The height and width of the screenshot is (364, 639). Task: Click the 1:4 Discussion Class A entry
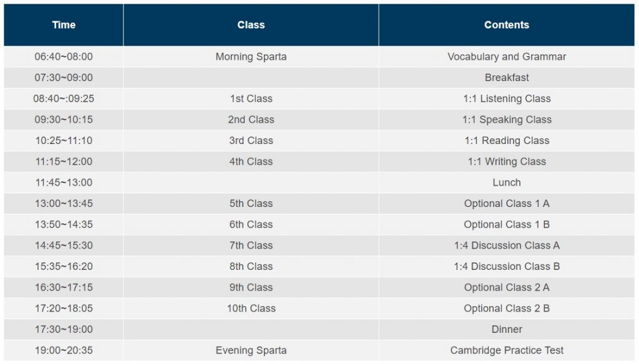(507, 246)
